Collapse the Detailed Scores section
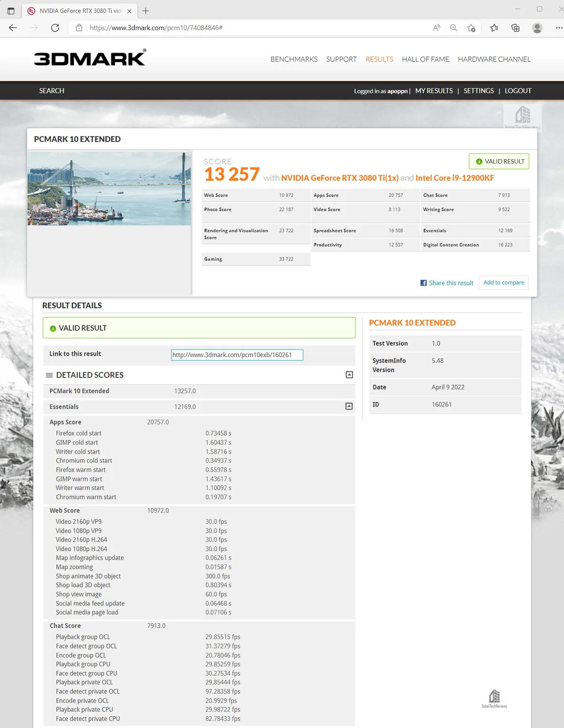This screenshot has width=564, height=728. (349, 375)
